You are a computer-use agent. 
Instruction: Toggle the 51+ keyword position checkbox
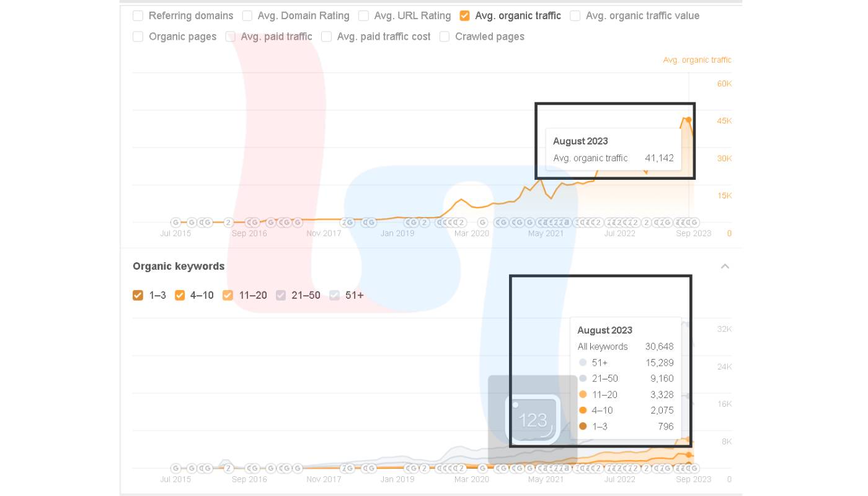coord(335,295)
